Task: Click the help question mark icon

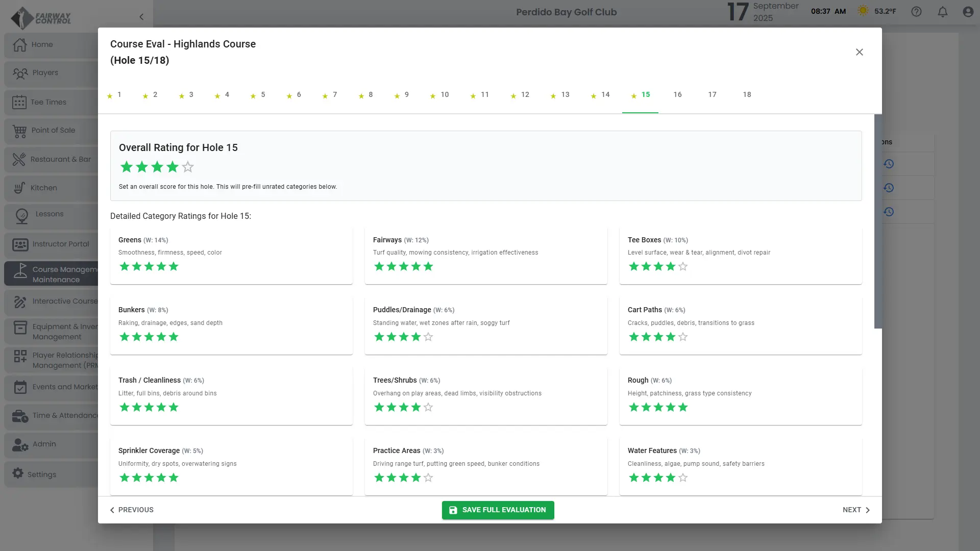Action: 916,12
